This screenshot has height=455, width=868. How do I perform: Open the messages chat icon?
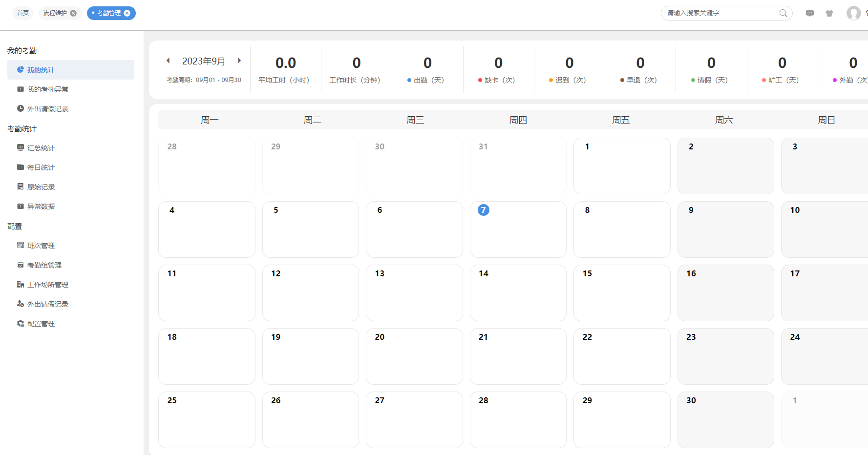tap(810, 13)
